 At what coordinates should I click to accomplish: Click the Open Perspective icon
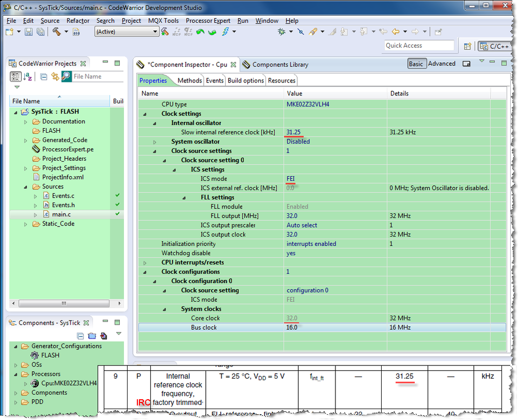pos(467,46)
